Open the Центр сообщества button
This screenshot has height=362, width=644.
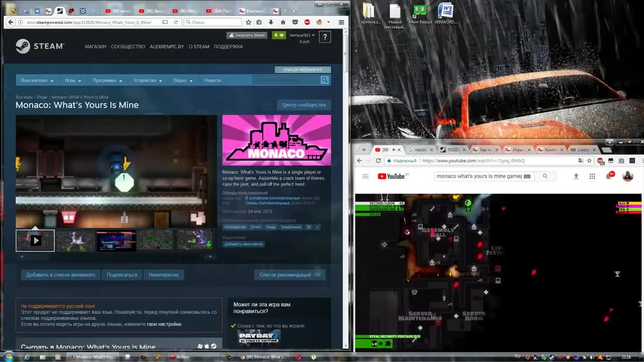coord(304,105)
